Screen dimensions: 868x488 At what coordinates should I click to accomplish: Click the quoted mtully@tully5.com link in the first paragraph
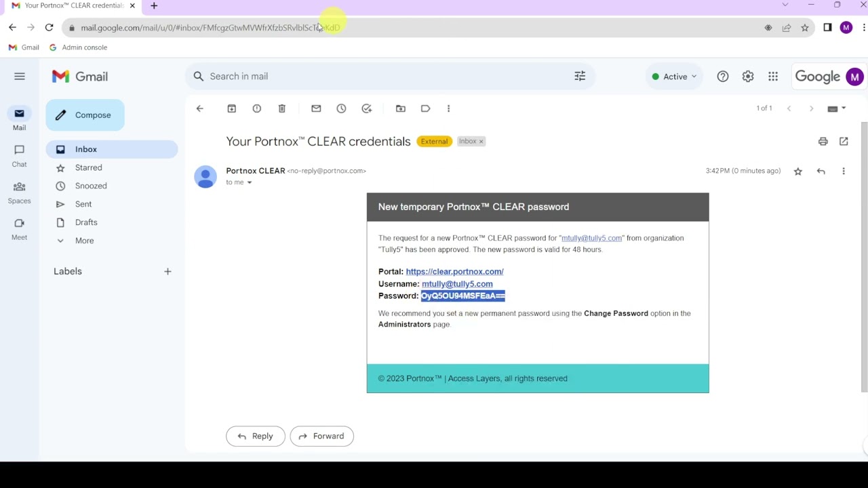(591, 239)
